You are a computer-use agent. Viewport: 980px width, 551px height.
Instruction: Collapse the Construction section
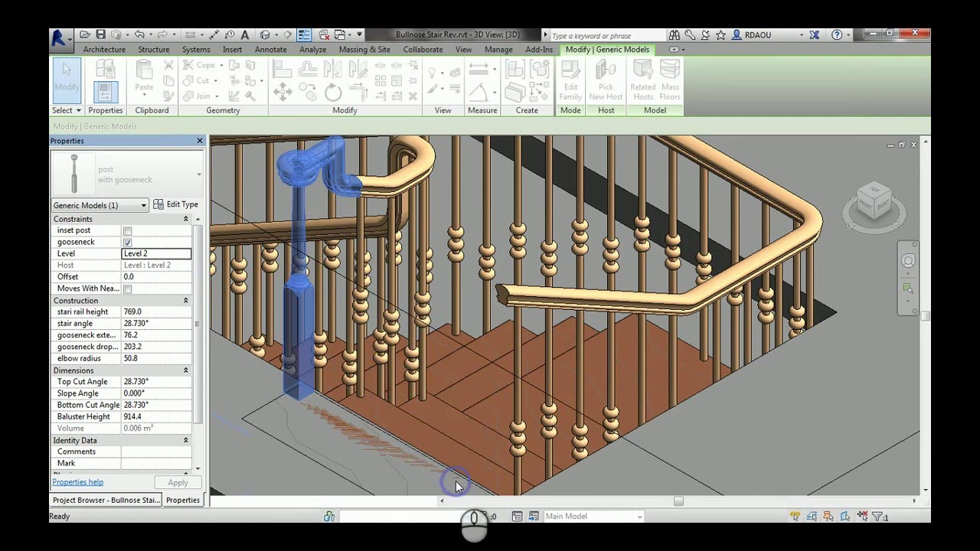click(185, 301)
